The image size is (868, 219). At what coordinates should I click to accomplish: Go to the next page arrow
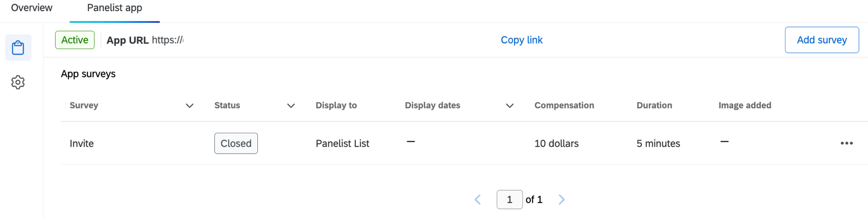pyautogui.click(x=562, y=200)
